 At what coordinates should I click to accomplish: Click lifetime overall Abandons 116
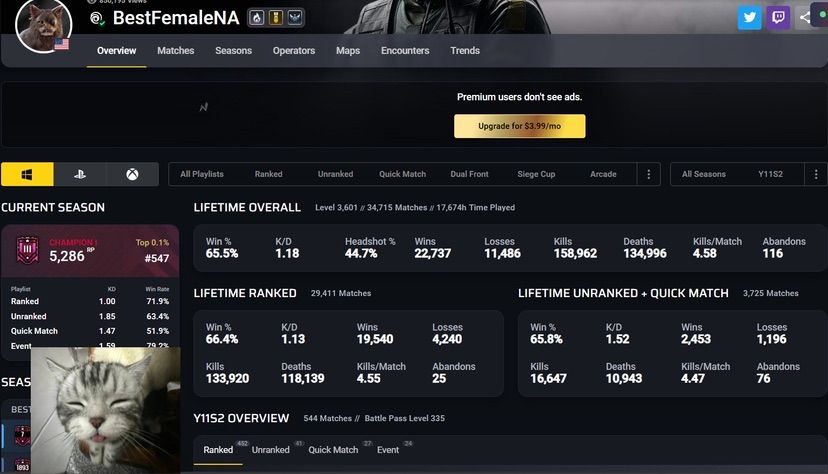784,248
